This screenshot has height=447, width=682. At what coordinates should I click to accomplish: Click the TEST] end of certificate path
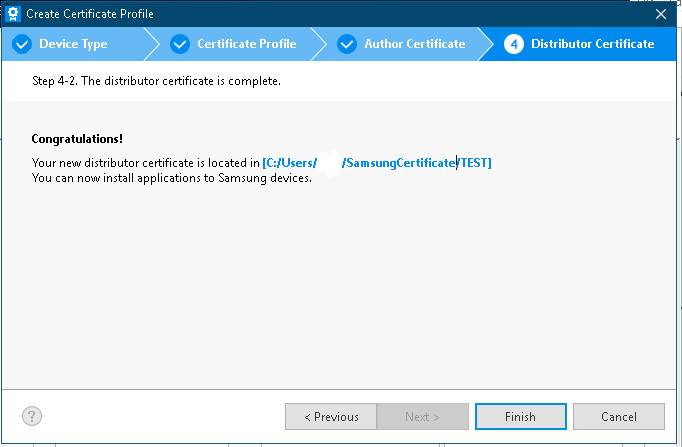pos(475,163)
